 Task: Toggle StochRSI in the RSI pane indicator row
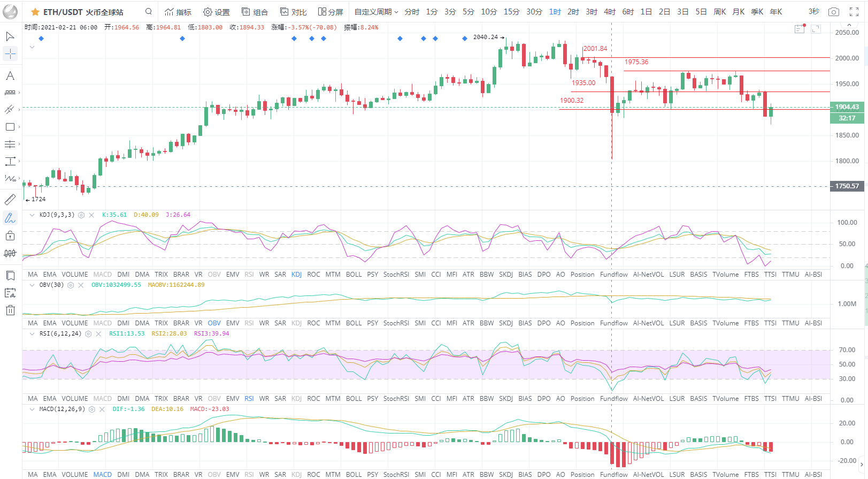pos(396,399)
